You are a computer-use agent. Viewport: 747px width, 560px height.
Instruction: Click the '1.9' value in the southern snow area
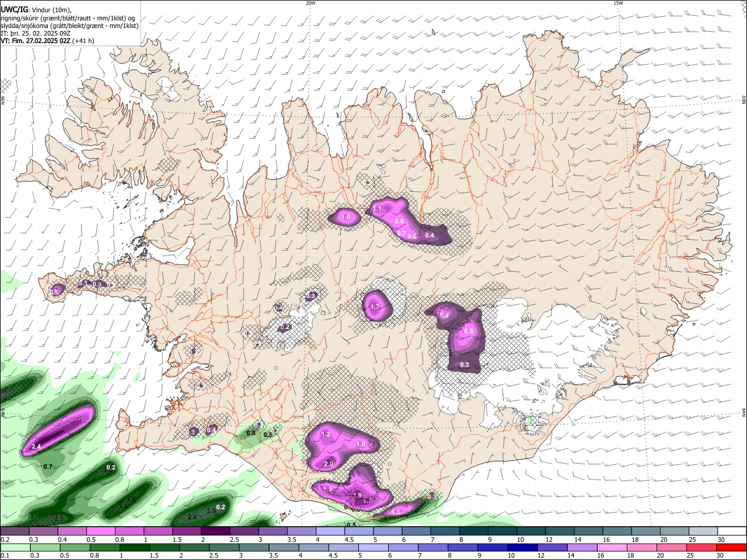[358, 495]
